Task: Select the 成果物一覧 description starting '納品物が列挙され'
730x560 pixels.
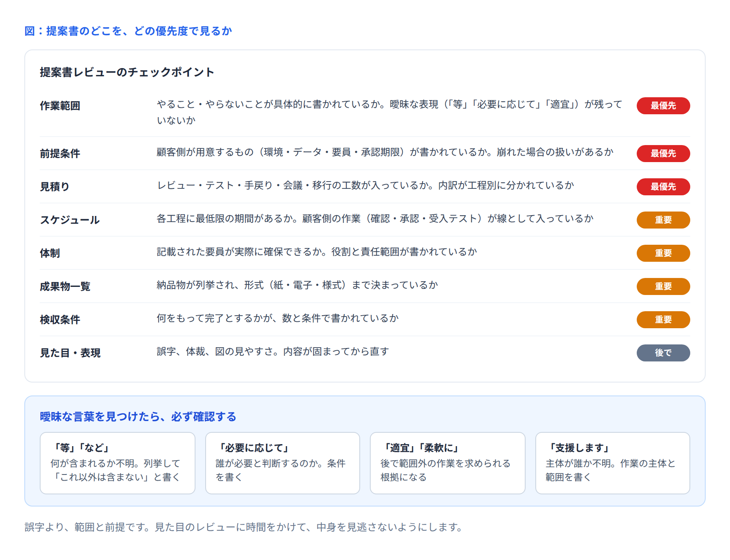Action: coord(297,285)
